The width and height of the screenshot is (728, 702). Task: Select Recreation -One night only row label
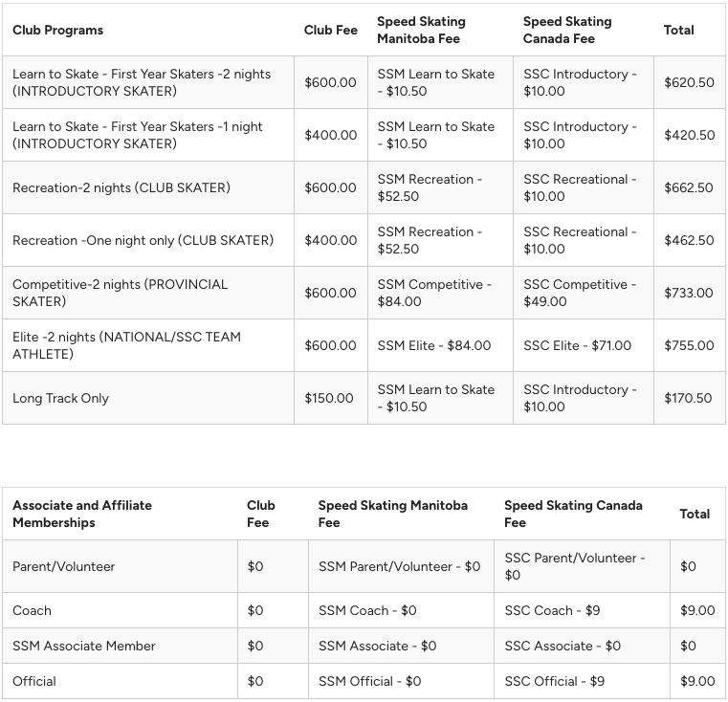(x=143, y=240)
